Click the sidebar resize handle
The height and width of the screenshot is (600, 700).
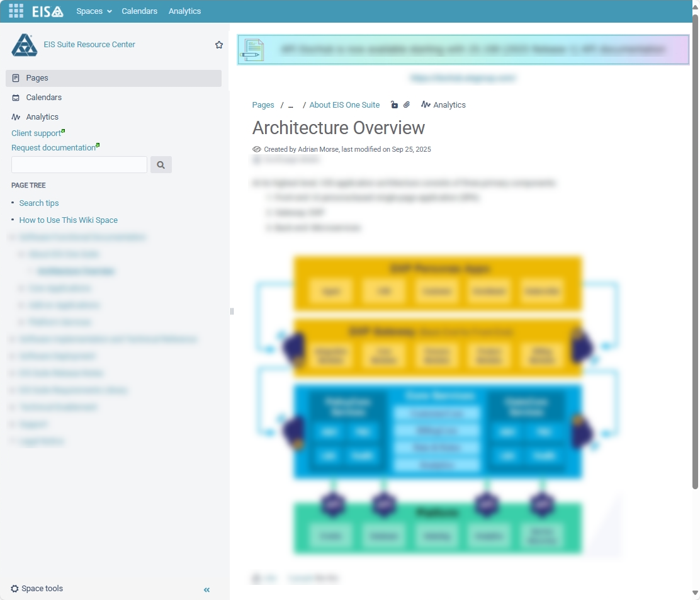(x=232, y=311)
